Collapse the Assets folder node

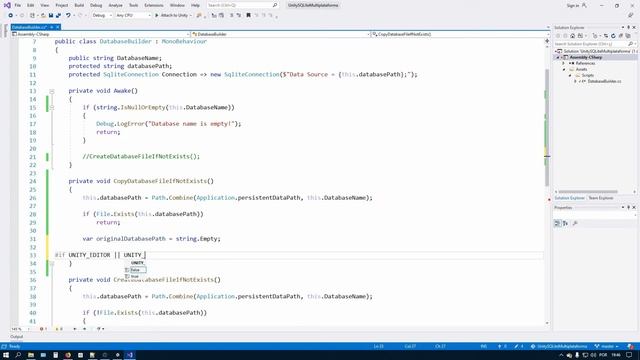click(x=564, y=70)
